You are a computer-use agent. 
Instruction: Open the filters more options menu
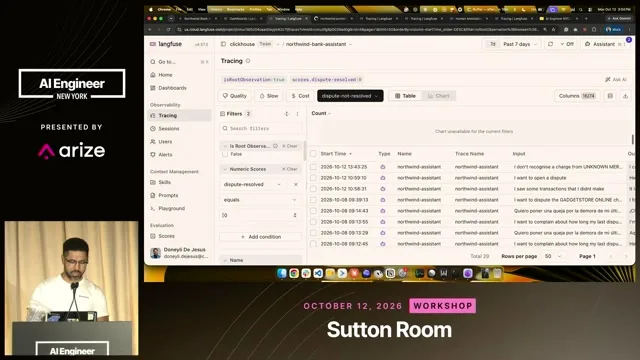[x=298, y=114]
